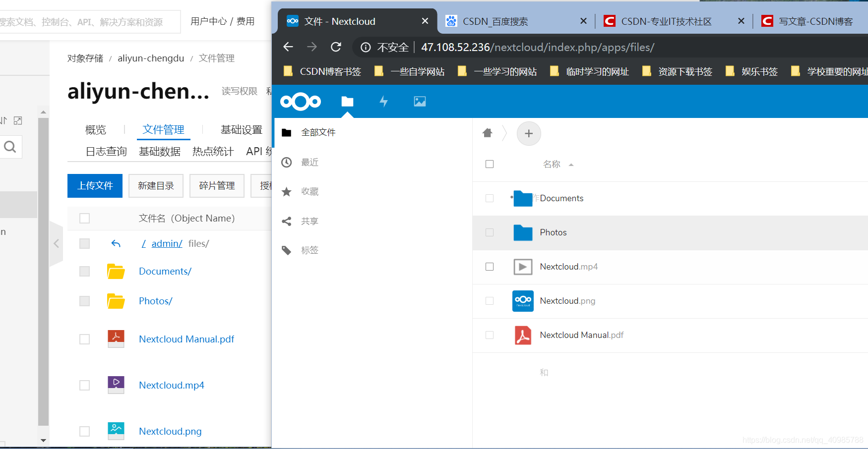The image size is (868, 449).
Task: Open 娱乐书签 bookmark folder
Action: coord(751,71)
